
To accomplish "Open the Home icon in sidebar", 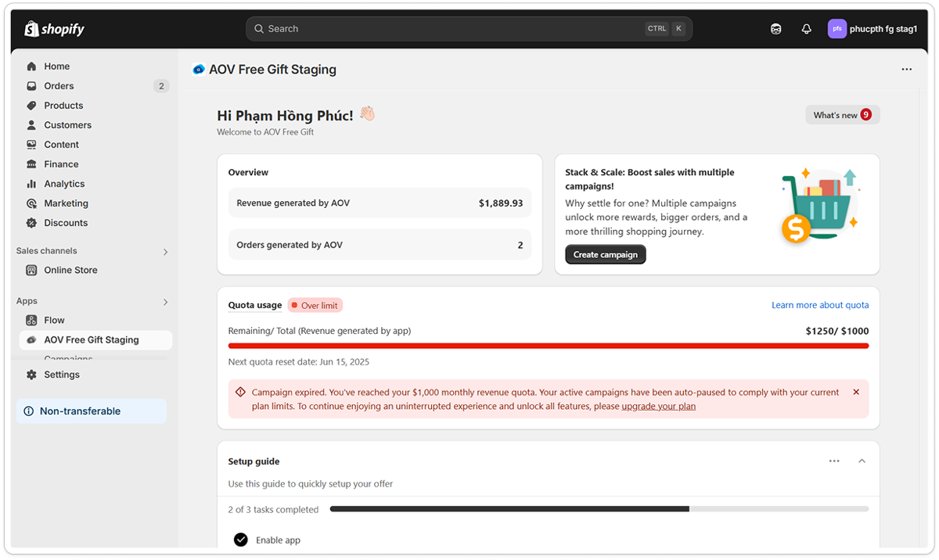I will click(x=31, y=66).
